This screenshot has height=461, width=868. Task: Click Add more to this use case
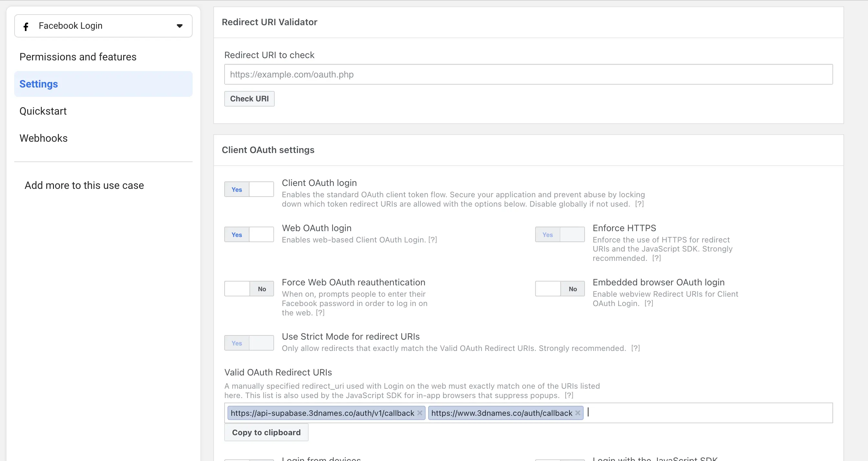(84, 185)
